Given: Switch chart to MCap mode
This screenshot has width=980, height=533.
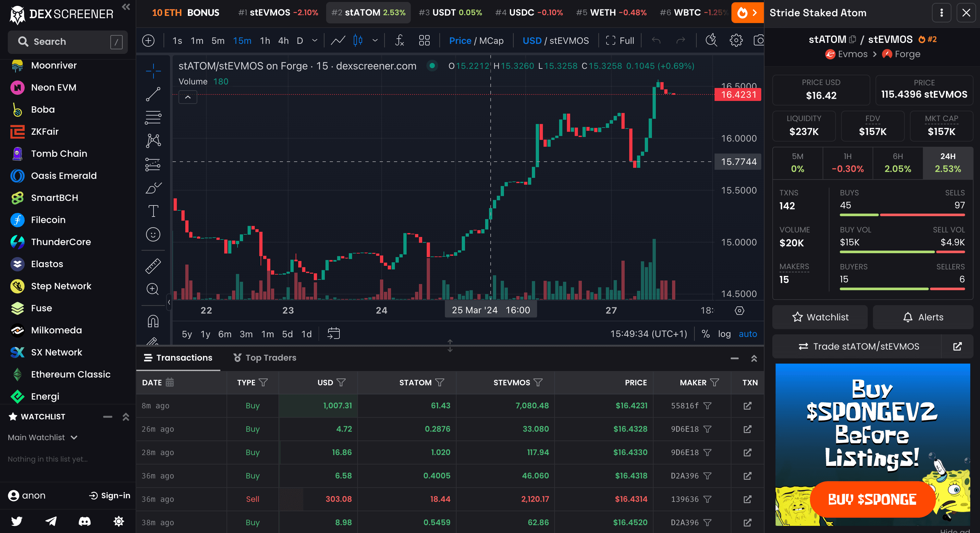Looking at the screenshot, I should pyautogui.click(x=491, y=41).
